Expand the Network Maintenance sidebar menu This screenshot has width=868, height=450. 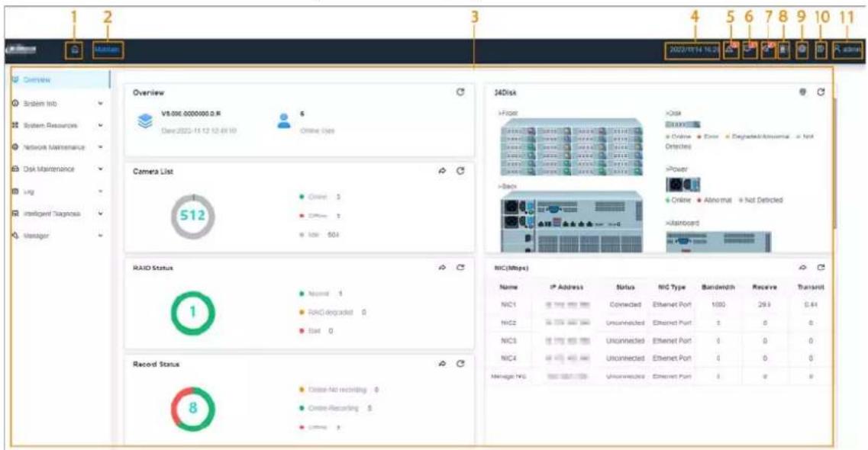pos(100,147)
